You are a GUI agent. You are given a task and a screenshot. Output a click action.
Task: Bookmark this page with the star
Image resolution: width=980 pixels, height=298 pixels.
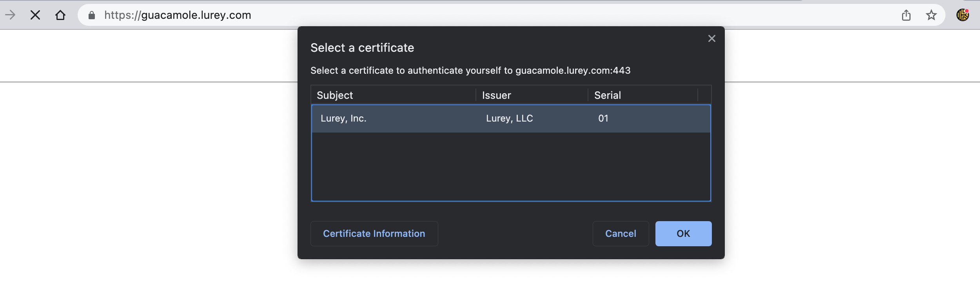[931, 15]
